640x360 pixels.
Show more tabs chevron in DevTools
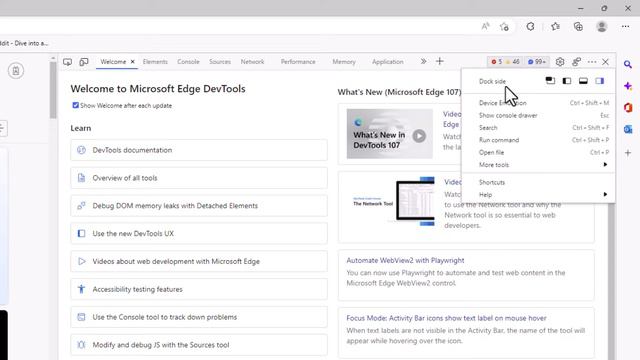coord(423,61)
